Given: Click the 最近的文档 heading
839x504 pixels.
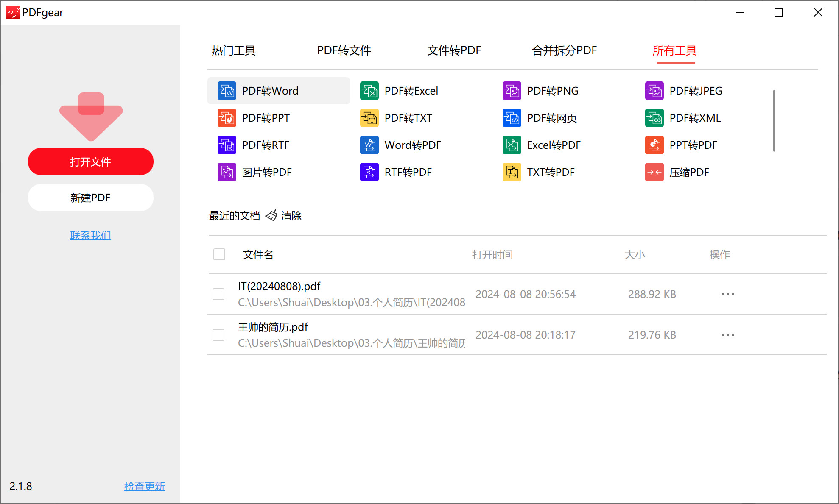Looking at the screenshot, I should [235, 215].
